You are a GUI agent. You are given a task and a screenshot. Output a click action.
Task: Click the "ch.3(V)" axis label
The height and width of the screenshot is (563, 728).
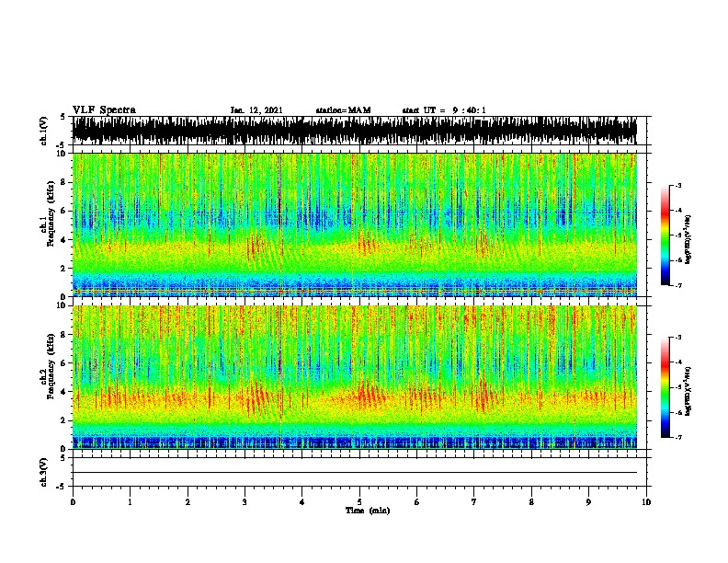(44, 472)
